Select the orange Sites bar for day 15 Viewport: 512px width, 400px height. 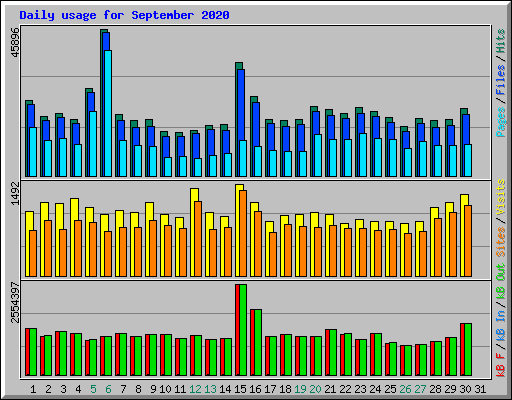(x=243, y=233)
